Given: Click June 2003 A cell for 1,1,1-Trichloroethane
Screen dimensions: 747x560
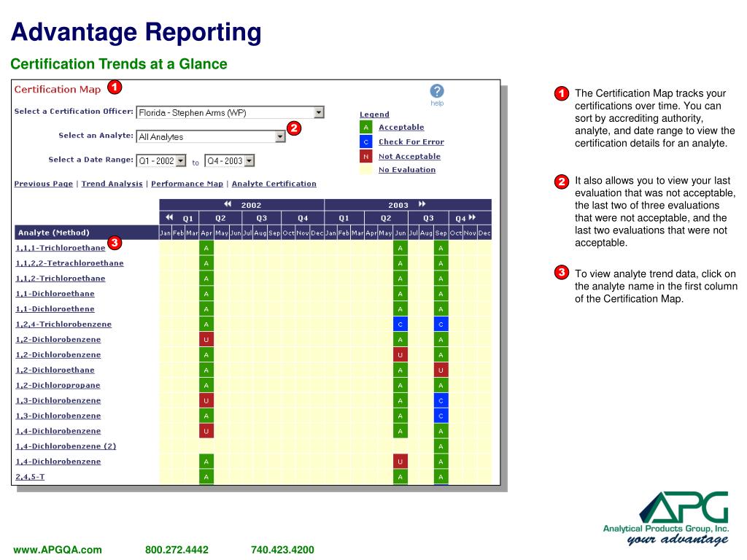Looking at the screenshot, I should (x=400, y=248).
